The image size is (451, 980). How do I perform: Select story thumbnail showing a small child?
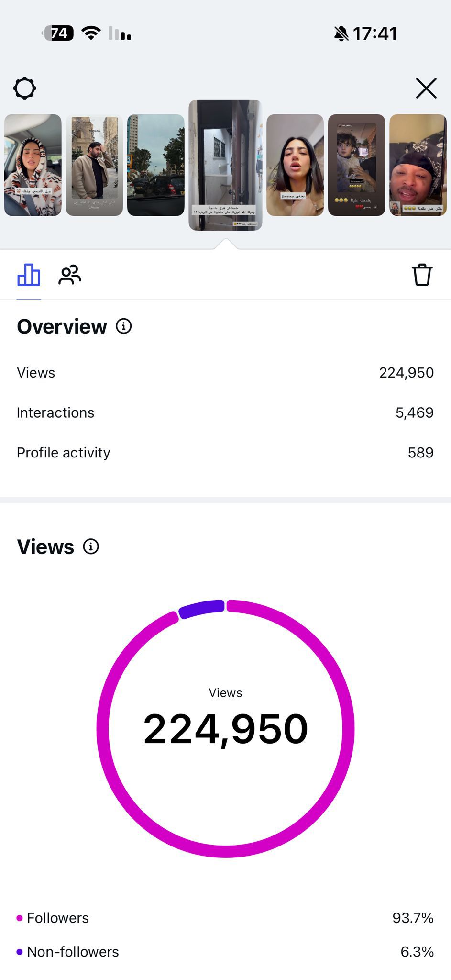(357, 165)
